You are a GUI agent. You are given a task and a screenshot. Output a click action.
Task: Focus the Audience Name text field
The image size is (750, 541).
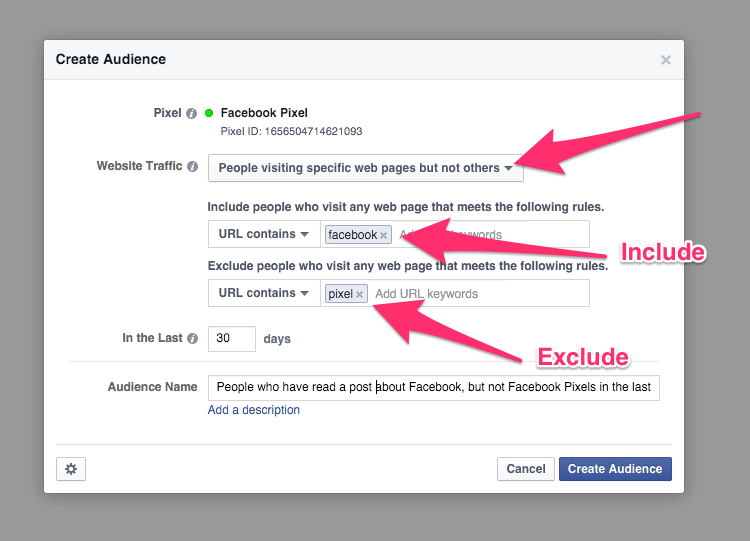pos(433,388)
